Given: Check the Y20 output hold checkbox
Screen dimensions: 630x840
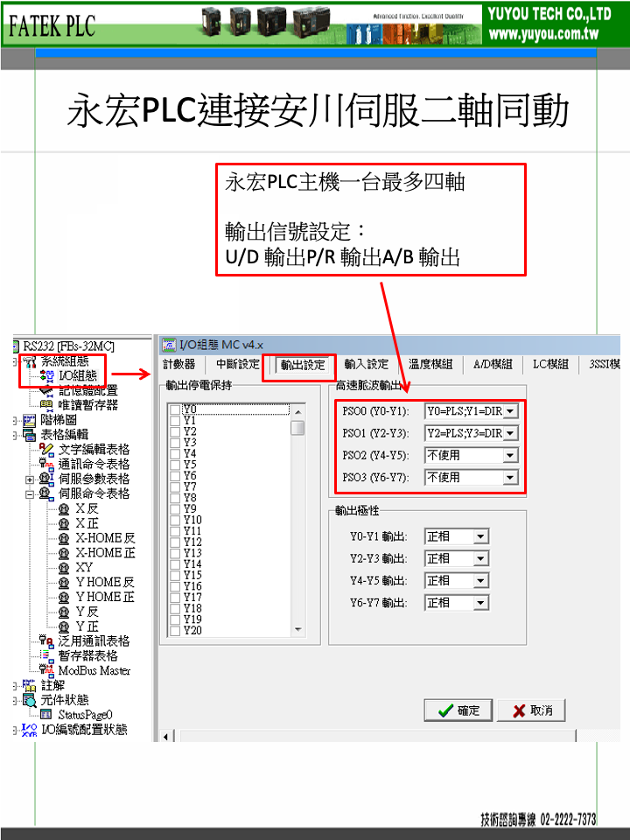Looking at the screenshot, I should tap(175, 631).
